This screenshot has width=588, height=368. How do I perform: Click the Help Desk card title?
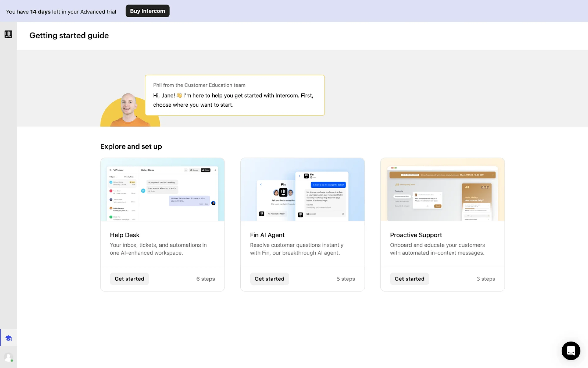124,235
